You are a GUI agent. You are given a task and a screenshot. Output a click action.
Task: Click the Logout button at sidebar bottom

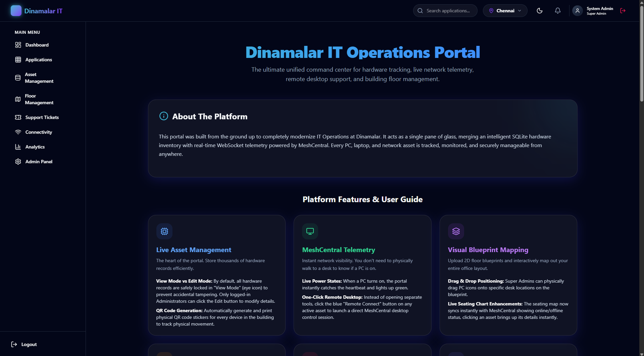tap(24, 344)
